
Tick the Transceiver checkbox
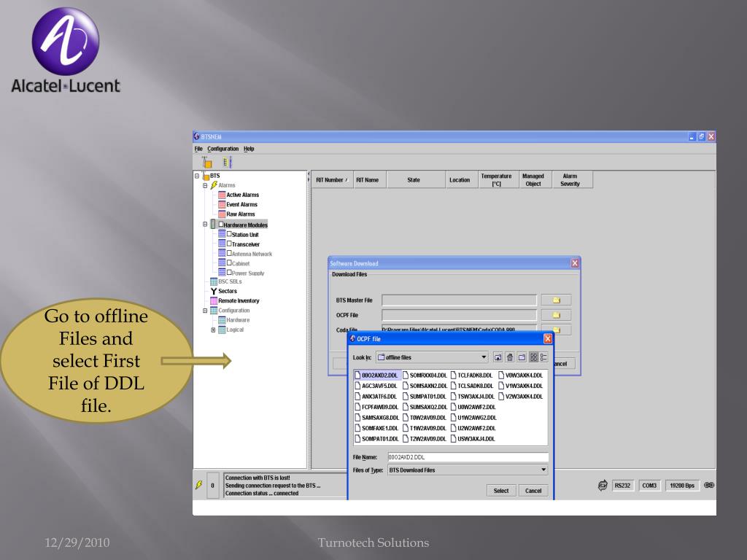229,244
